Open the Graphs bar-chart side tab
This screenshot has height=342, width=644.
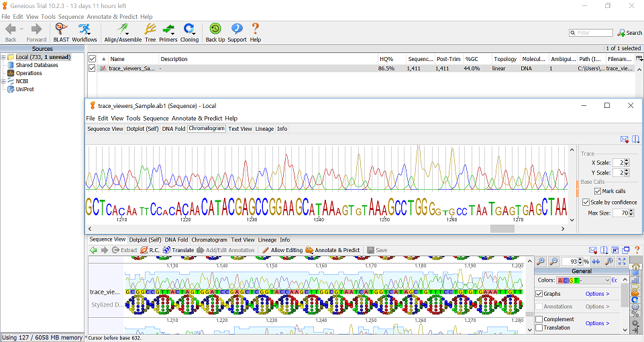pyautogui.click(x=635, y=280)
